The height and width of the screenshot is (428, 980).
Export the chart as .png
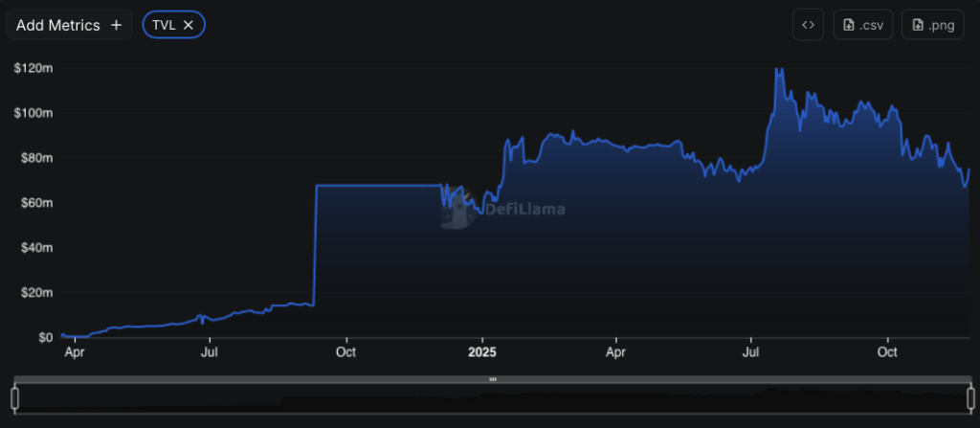click(x=932, y=25)
